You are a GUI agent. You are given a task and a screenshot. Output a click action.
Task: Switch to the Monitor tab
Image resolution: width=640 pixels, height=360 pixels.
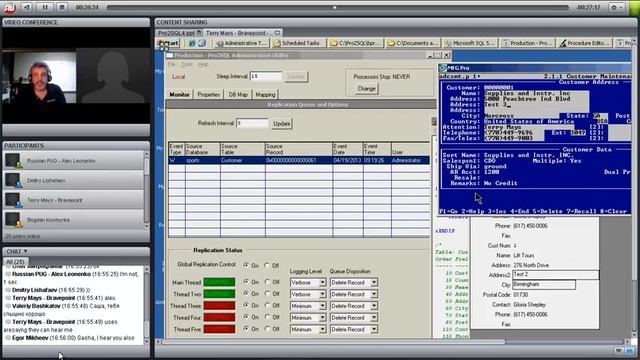(180, 94)
